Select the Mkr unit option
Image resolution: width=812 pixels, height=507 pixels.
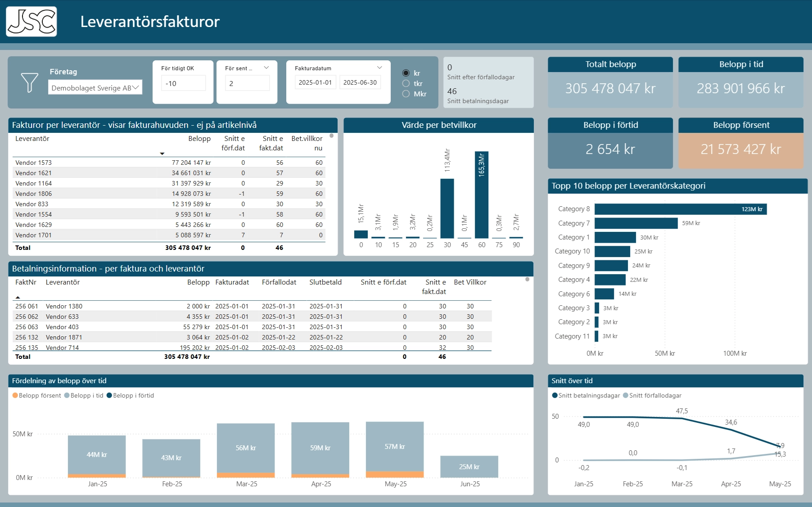coord(406,94)
